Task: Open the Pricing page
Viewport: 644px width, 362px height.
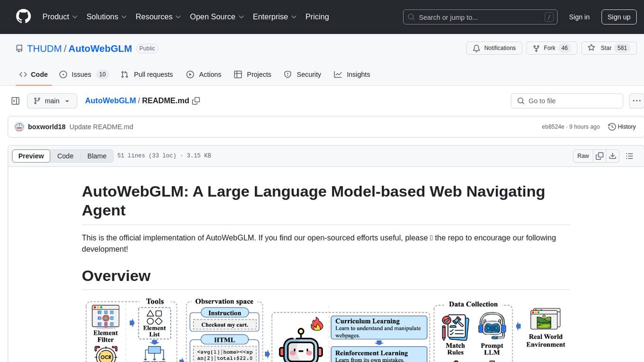Action: [x=317, y=17]
